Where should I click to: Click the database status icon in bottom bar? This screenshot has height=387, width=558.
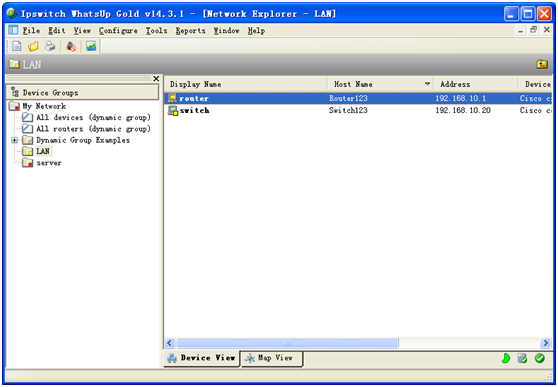[522, 358]
